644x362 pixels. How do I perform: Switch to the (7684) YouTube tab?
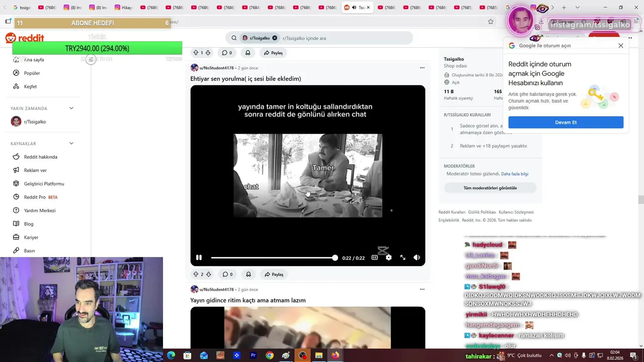pos(251,8)
